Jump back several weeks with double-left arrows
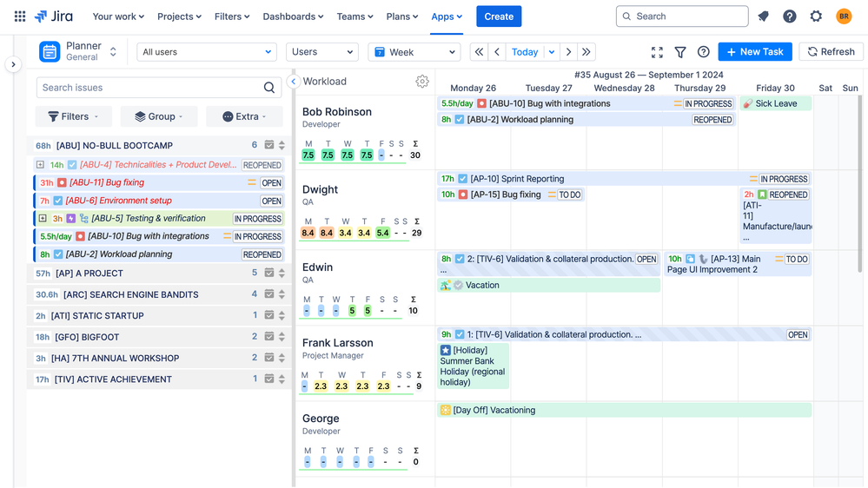Viewport: 868px width, 488px height. 479,51
